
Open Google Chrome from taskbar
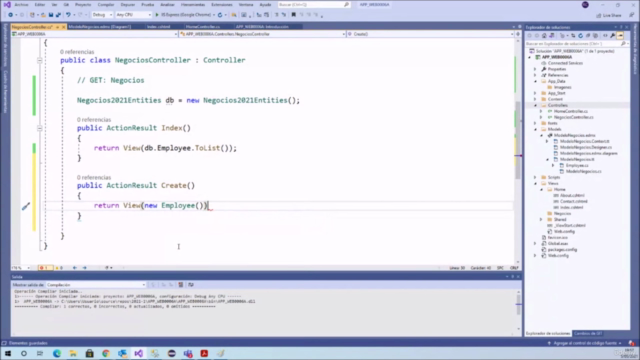click(106, 353)
